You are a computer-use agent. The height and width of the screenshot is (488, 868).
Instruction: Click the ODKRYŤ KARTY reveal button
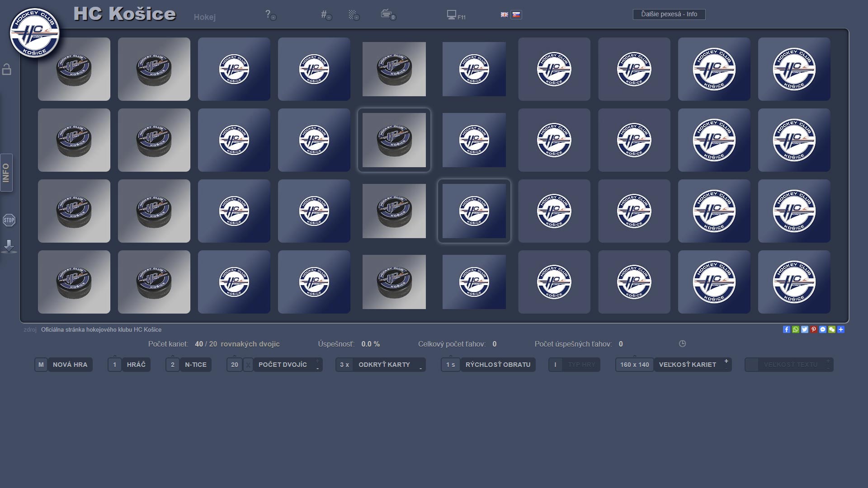coord(384,365)
